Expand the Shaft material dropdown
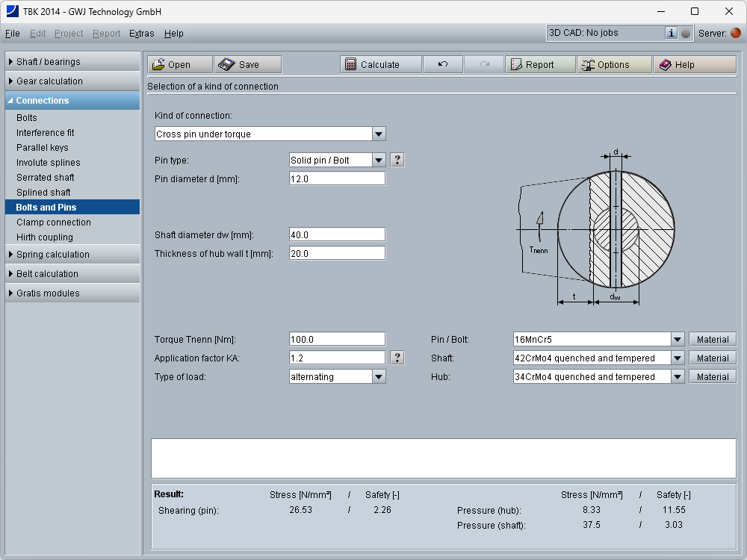This screenshot has width=747, height=560. 677,358
